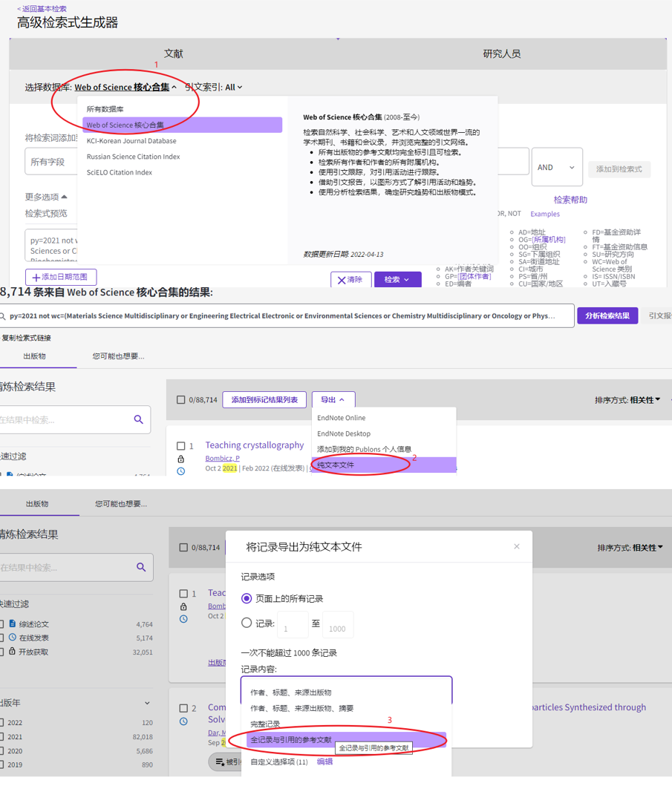Choose 添加到我的 Publons 个人信息
This screenshot has width=672, height=786.
[384, 449]
